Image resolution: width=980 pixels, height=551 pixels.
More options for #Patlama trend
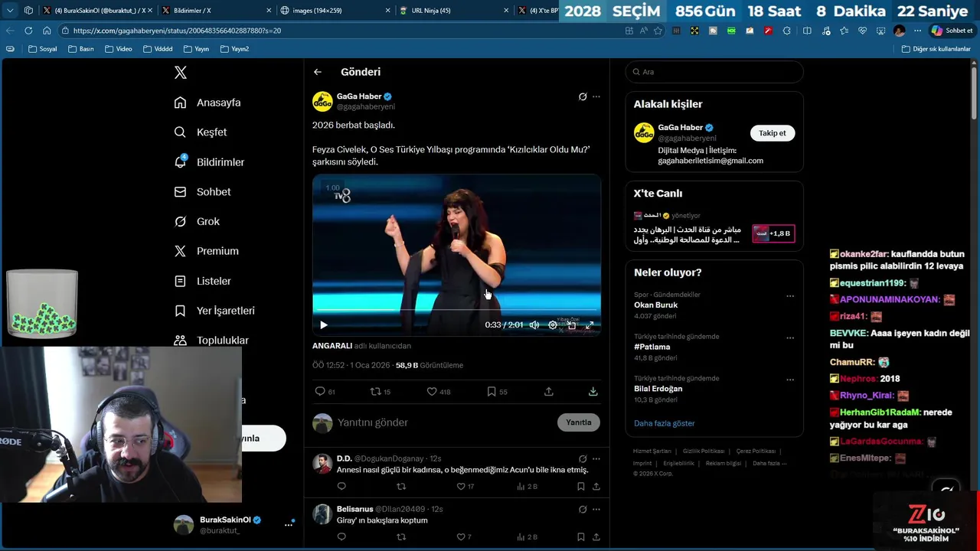790,337
